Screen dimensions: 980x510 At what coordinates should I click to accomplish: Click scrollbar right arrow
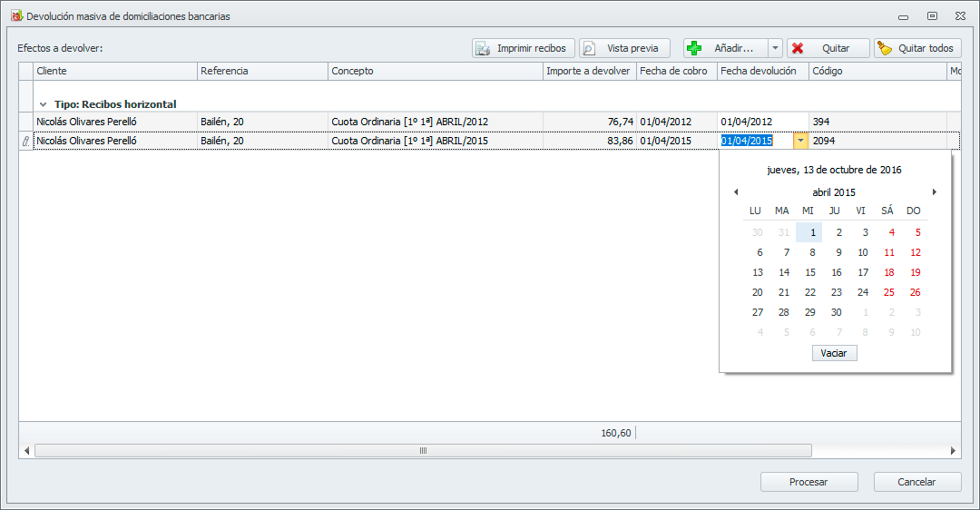pos(953,451)
